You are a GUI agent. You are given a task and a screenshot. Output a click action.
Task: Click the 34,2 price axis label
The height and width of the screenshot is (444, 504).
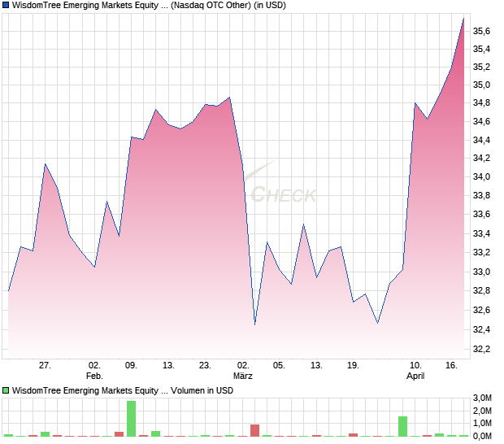[481, 159]
